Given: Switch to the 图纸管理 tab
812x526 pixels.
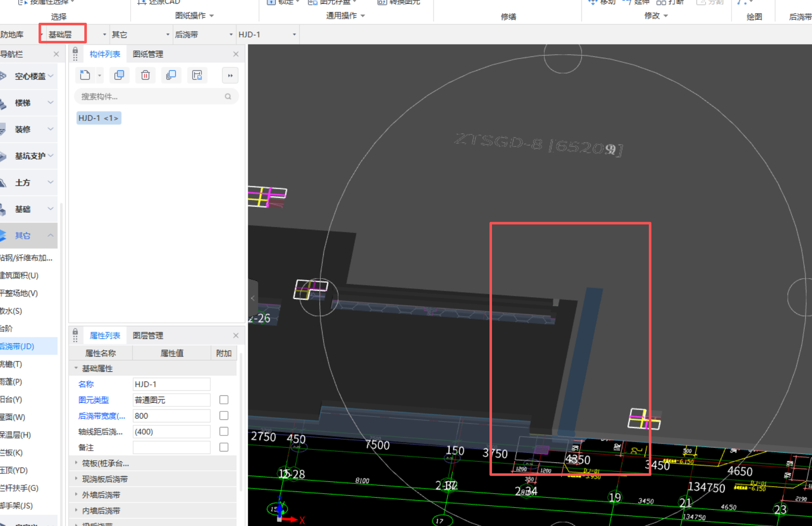Looking at the screenshot, I should pyautogui.click(x=148, y=54).
